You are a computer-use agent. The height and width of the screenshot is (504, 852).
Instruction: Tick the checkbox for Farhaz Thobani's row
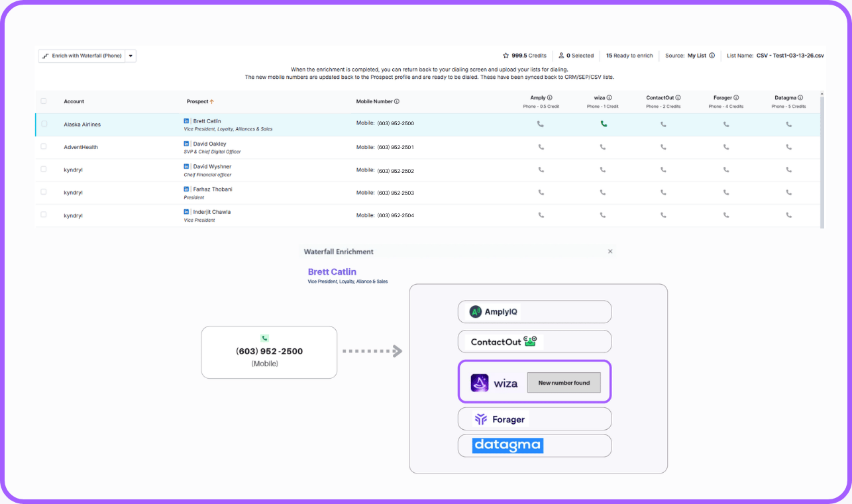click(x=44, y=191)
